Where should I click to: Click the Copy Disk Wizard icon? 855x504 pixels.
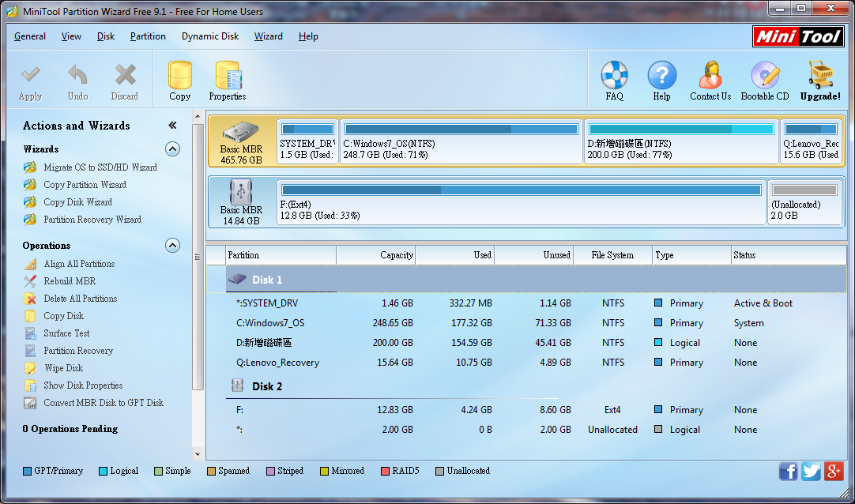(x=30, y=202)
